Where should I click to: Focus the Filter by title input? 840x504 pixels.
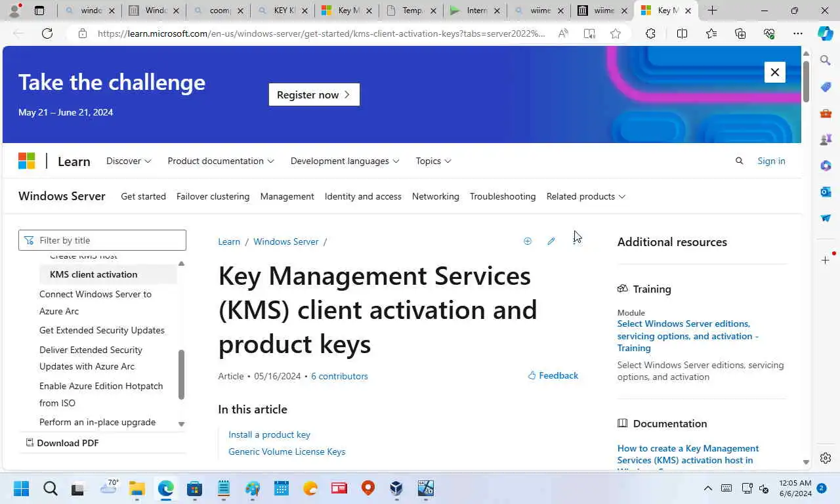click(102, 240)
